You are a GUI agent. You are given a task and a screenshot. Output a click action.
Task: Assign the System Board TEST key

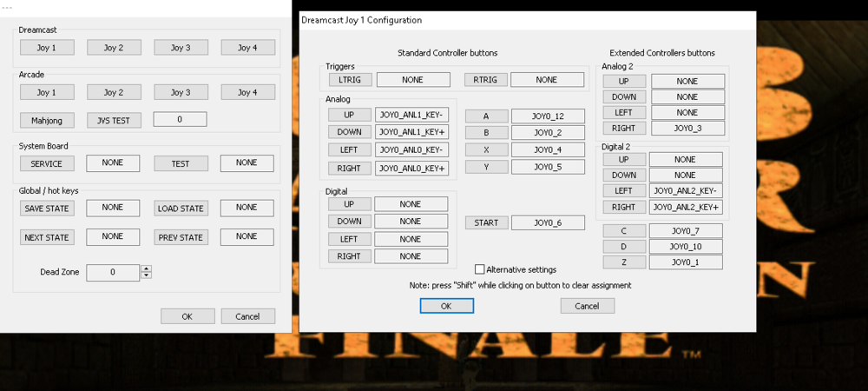click(181, 164)
